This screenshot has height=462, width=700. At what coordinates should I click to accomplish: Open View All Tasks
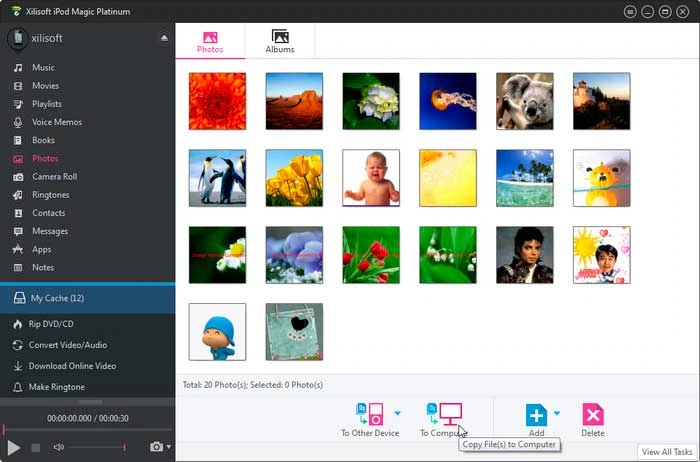tap(667, 452)
